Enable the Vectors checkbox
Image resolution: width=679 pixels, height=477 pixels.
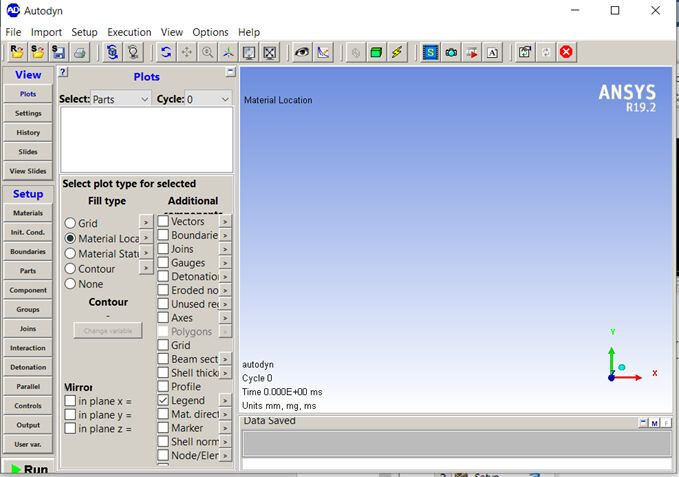163,221
